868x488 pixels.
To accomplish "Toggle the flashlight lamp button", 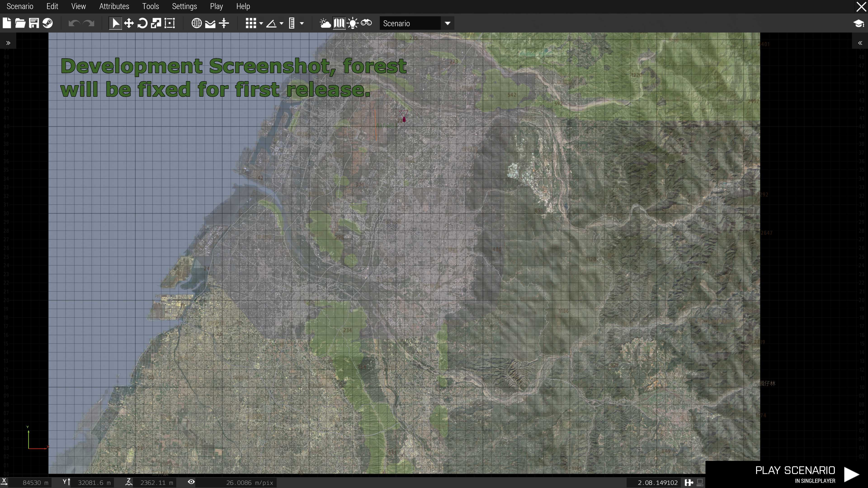I will pos(352,23).
